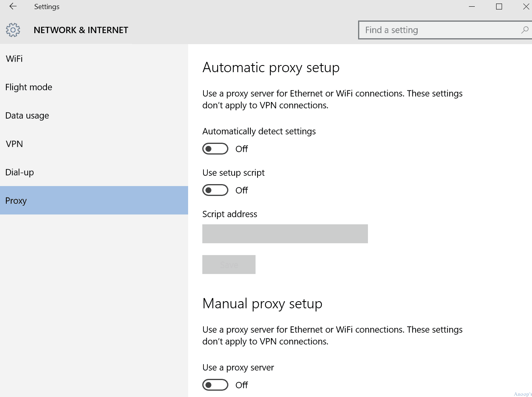This screenshot has width=532, height=397.
Task: Click the Automatically detect settings label
Action: coord(259,131)
